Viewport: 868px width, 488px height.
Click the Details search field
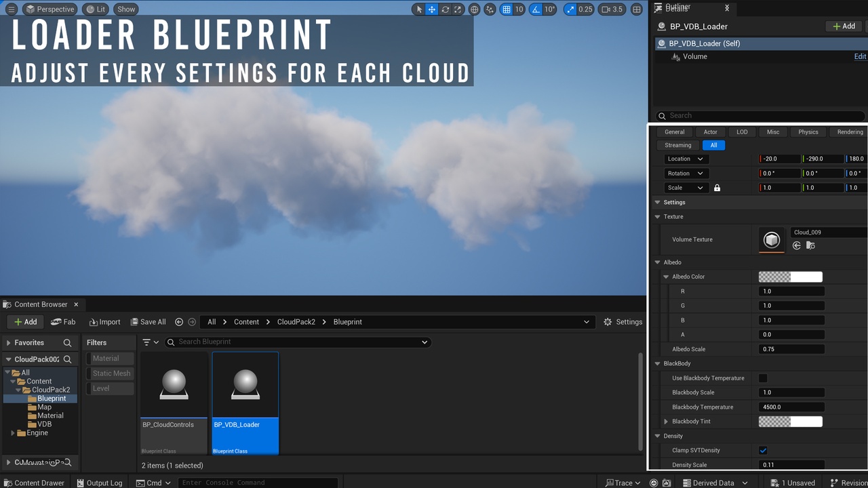coord(759,115)
